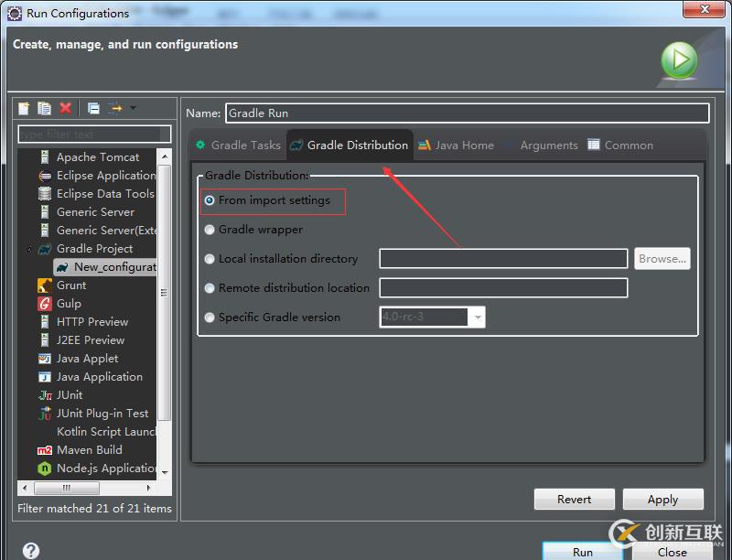Click the Java Application icon
The width and height of the screenshot is (732, 560).
(x=44, y=377)
